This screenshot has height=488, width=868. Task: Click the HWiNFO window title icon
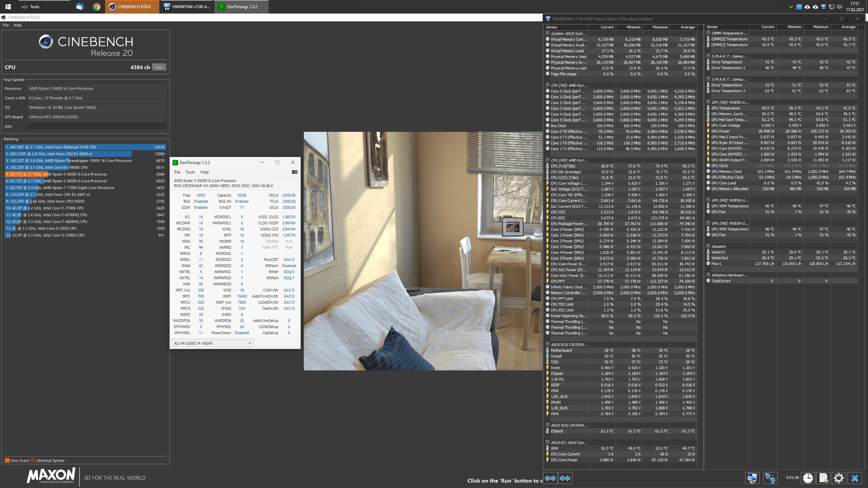pos(548,19)
